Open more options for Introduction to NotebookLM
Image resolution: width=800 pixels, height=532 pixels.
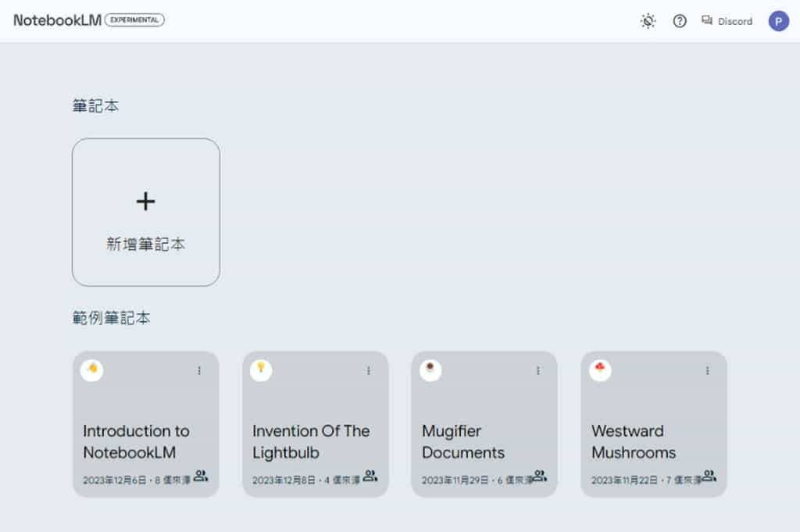(x=199, y=371)
